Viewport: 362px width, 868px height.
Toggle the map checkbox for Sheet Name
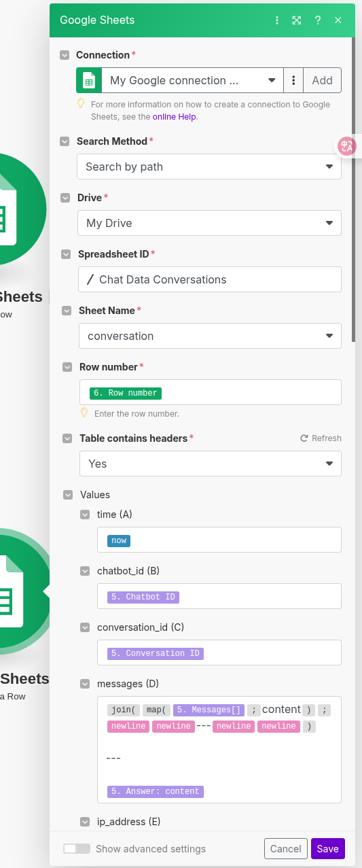[67, 311]
